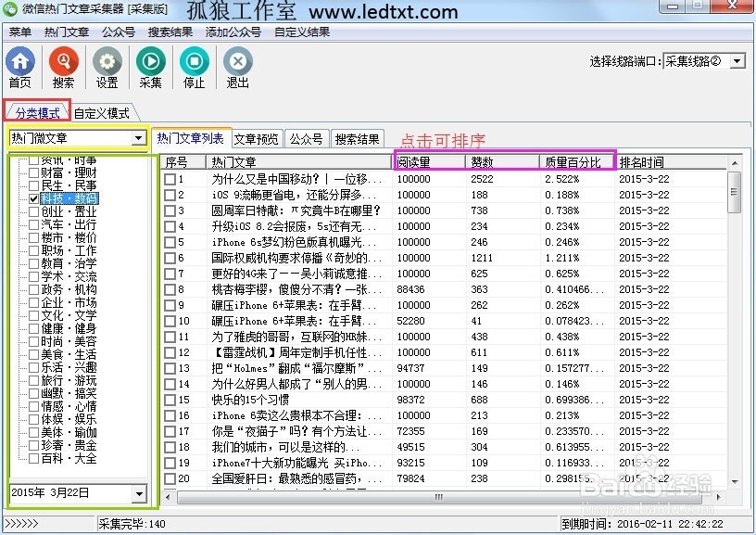Select 美食·生活 tree item
Screen dimensions: 756x535
pos(69,354)
